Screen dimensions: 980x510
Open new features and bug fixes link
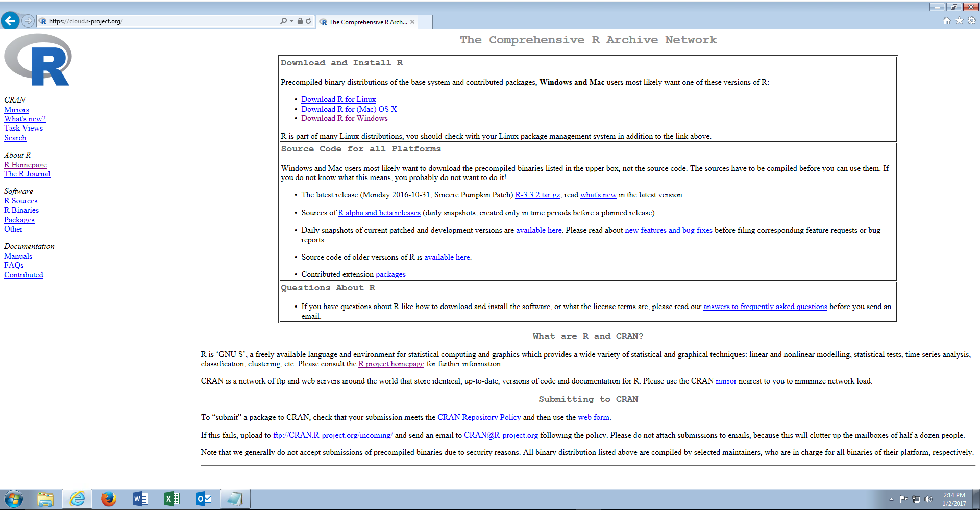coord(669,230)
